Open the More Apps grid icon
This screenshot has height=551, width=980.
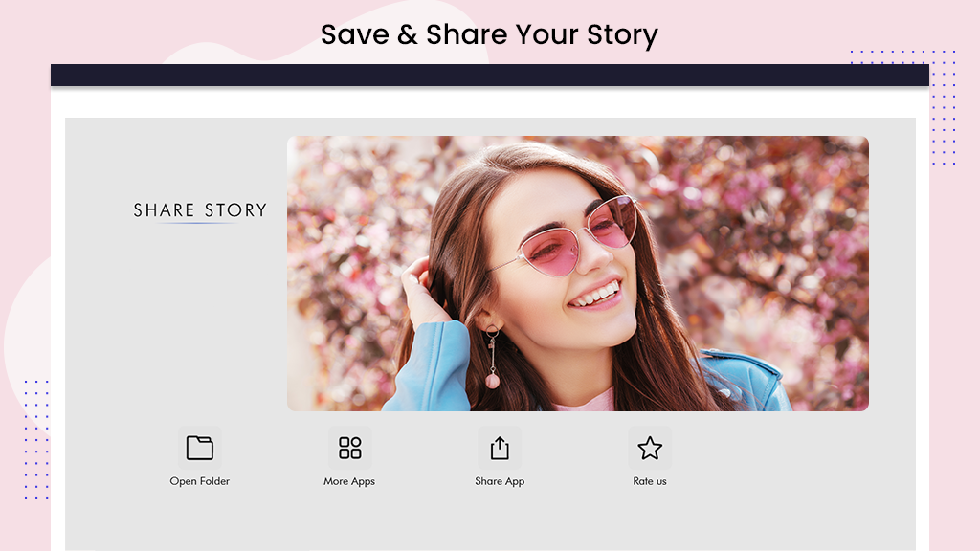pos(349,448)
